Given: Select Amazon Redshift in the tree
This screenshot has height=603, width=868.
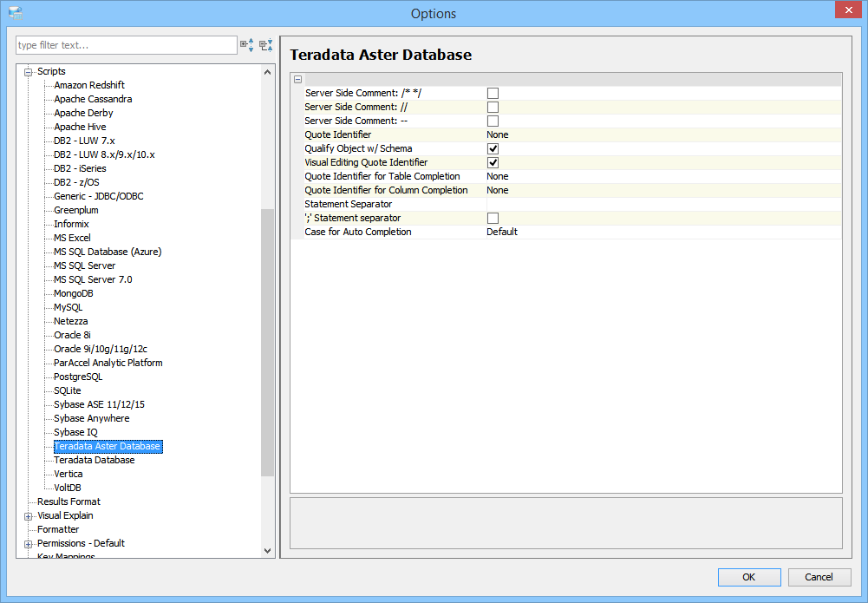Looking at the screenshot, I should pos(89,85).
